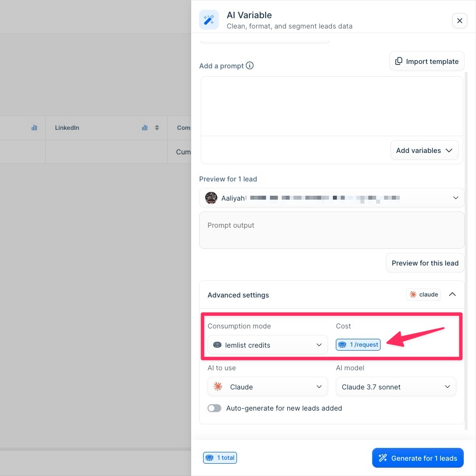This screenshot has width=476, height=476.
Task: Click the info icon beside Add a prompt
Action: (x=251, y=65)
